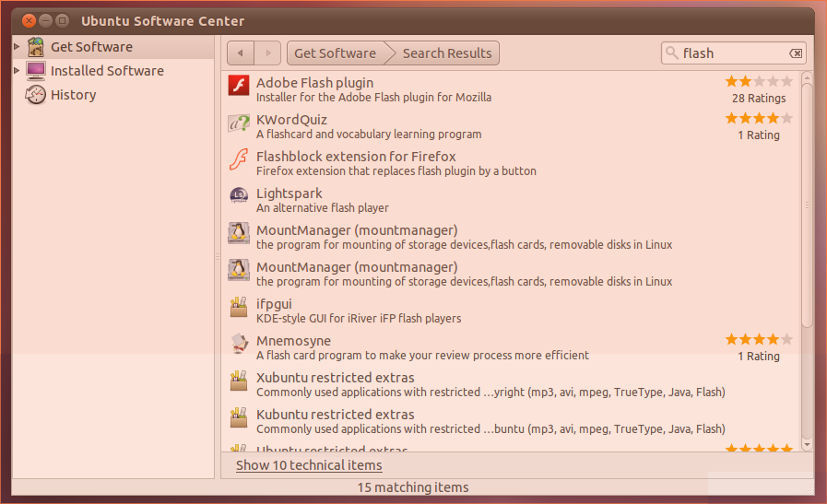Close the Ubuntu Software Center window

tap(29, 20)
